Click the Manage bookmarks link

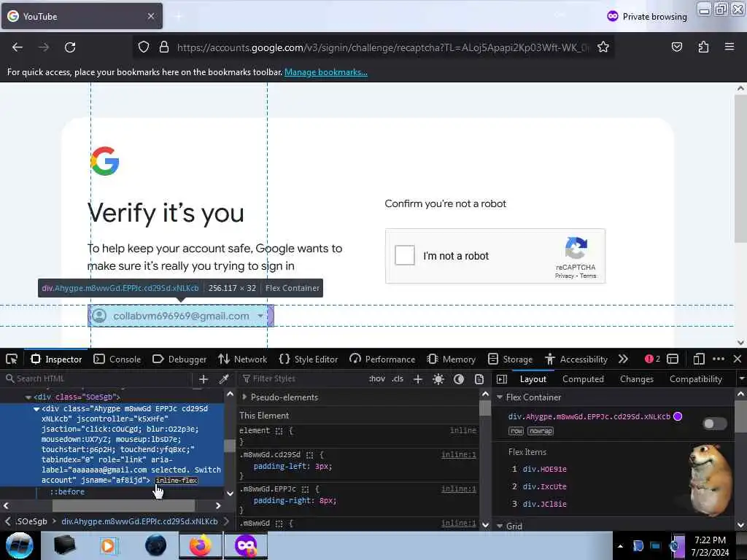coord(326,72)
